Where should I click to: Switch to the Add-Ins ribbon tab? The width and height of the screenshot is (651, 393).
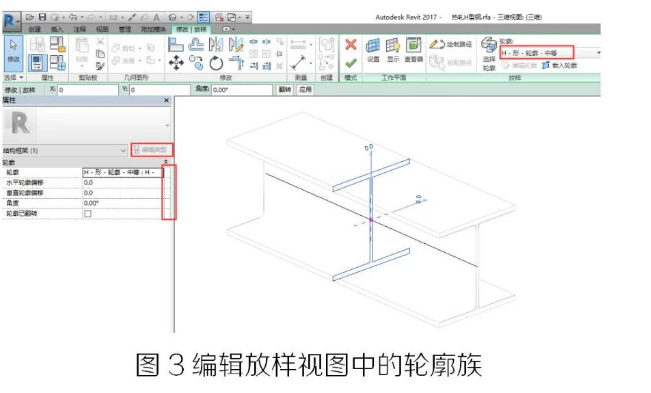(x=153, y=29)
